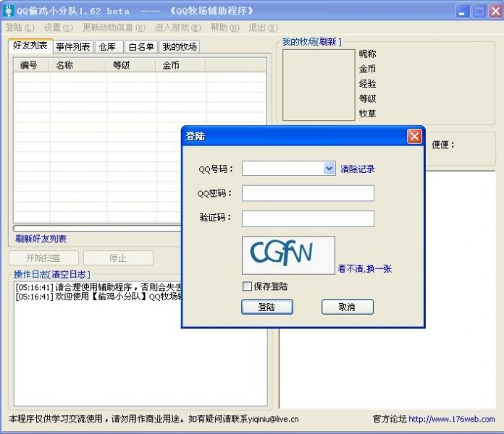Viewport: 504px width, 434px height.
Task: Click the log line starting 欢迎使用
Action: pyautogui.click(x=98, y=296)
